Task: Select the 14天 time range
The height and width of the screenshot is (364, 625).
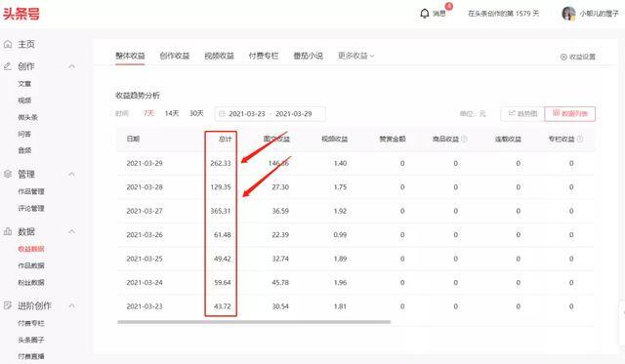Action: (172, 113)
